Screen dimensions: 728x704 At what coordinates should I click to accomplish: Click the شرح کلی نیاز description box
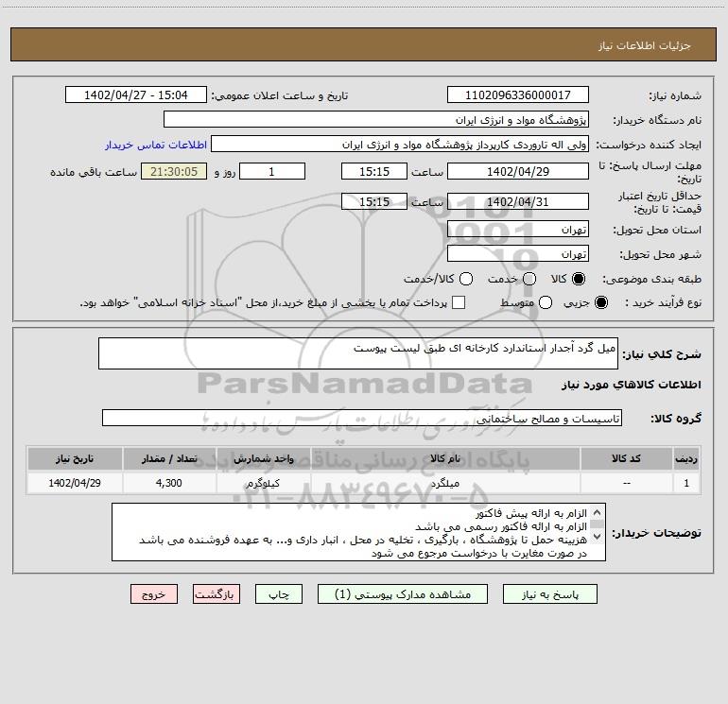coord(358,353)
